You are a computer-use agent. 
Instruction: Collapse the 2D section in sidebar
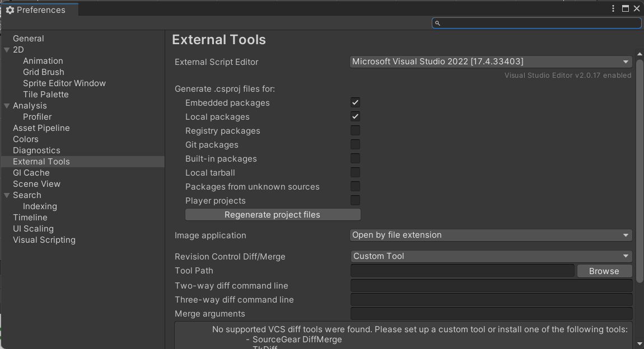coord(7,50)
